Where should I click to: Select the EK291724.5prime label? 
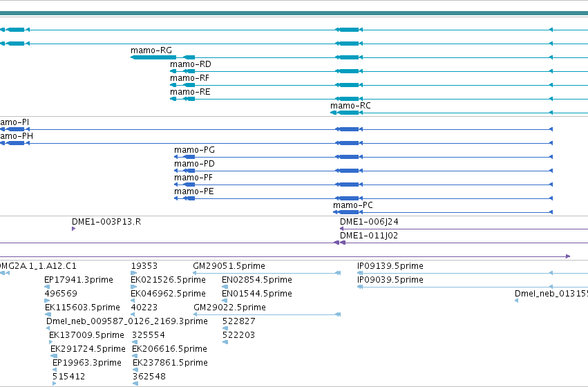(x=88, y=349)
